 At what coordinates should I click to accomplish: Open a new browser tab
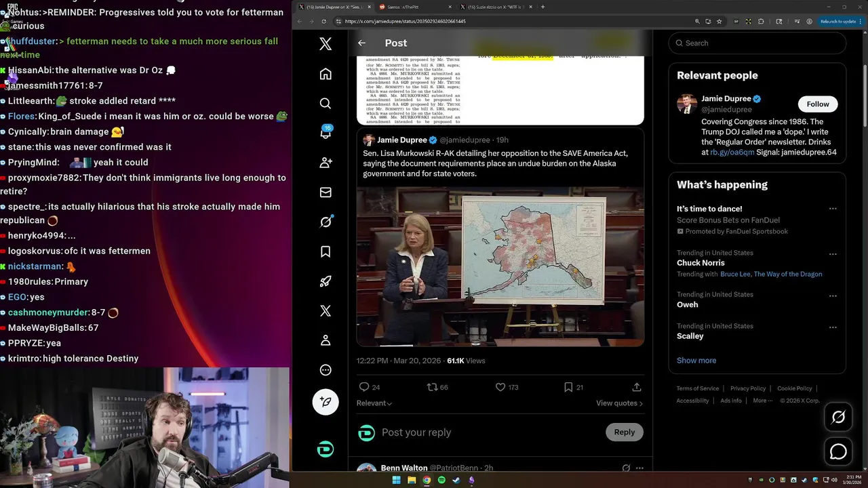click(x=542, y=7)
